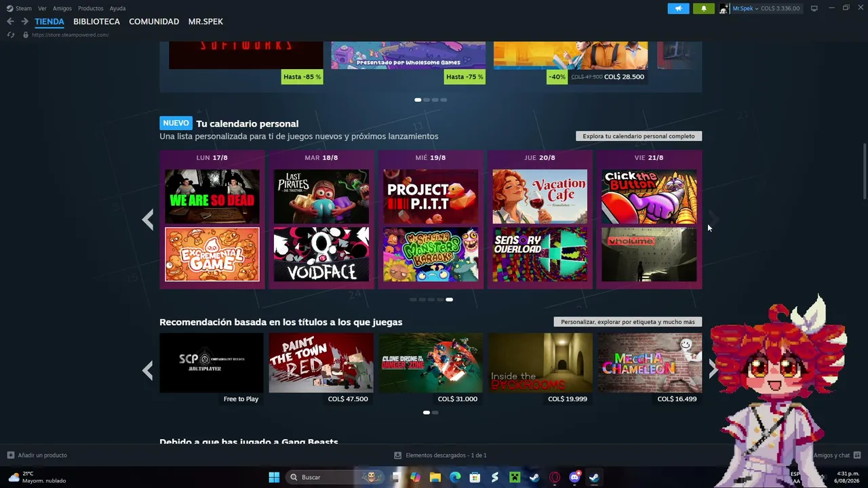
Task: Select the last calendar carousel page dot
Action: pos(449,300)
